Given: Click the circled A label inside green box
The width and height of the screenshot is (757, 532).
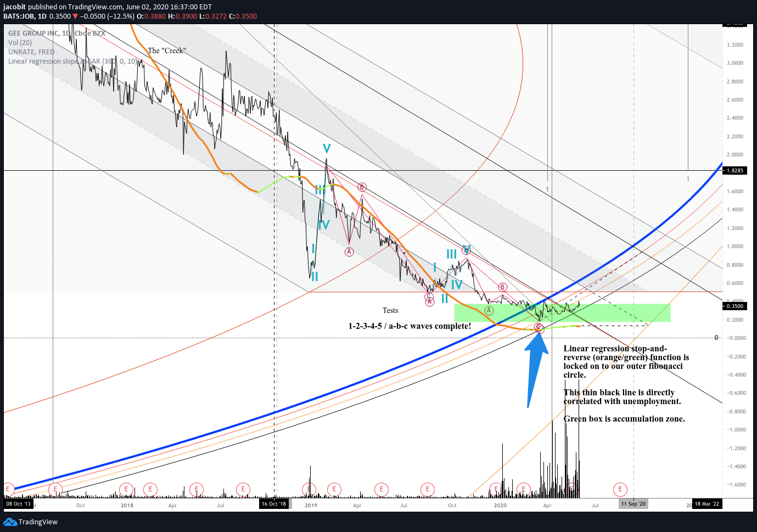Looking at the screenshot, I should click(489, 311).
